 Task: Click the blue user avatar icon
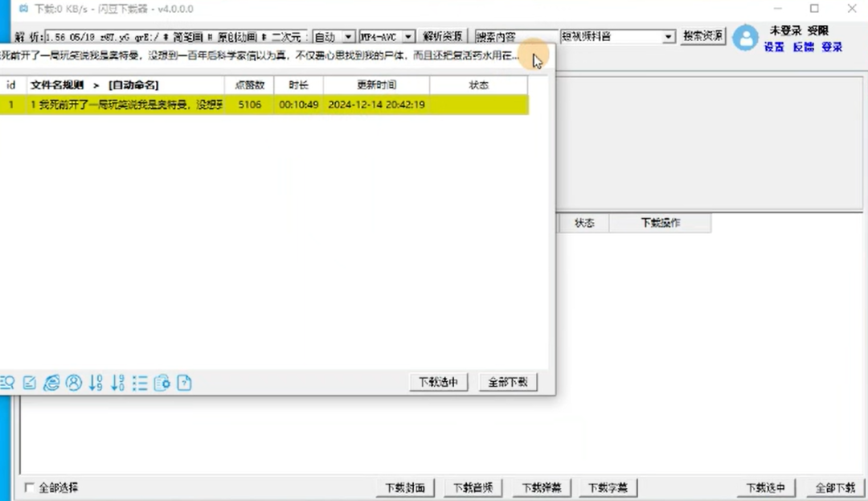pos(745,38)
